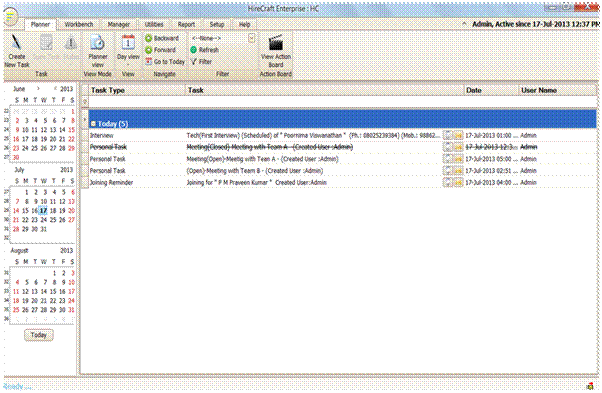Viewport: 602px width, 393px height.
Task: Click envelope icon in Meetig with Tean A row
Action: pyautogui.click(x=458, y=159)
